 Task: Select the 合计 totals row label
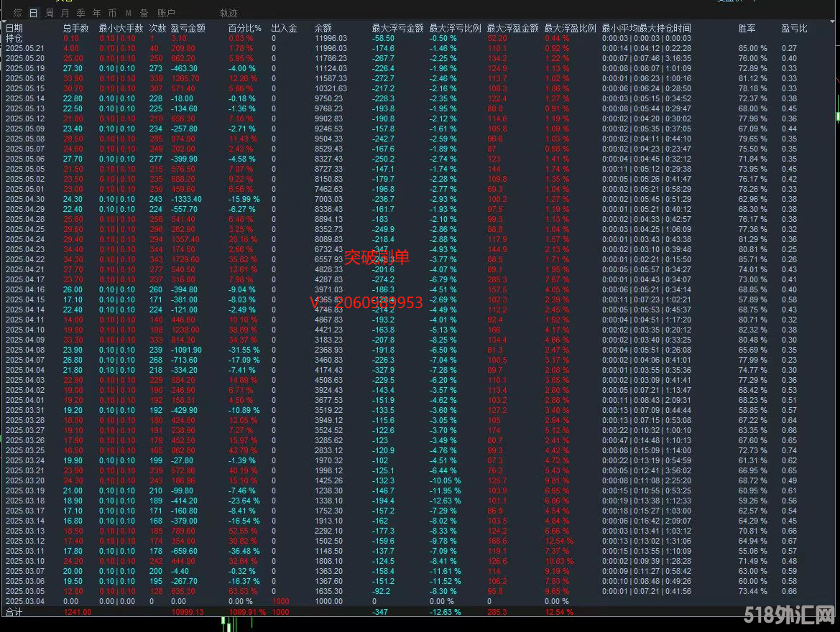pos(14,612)
